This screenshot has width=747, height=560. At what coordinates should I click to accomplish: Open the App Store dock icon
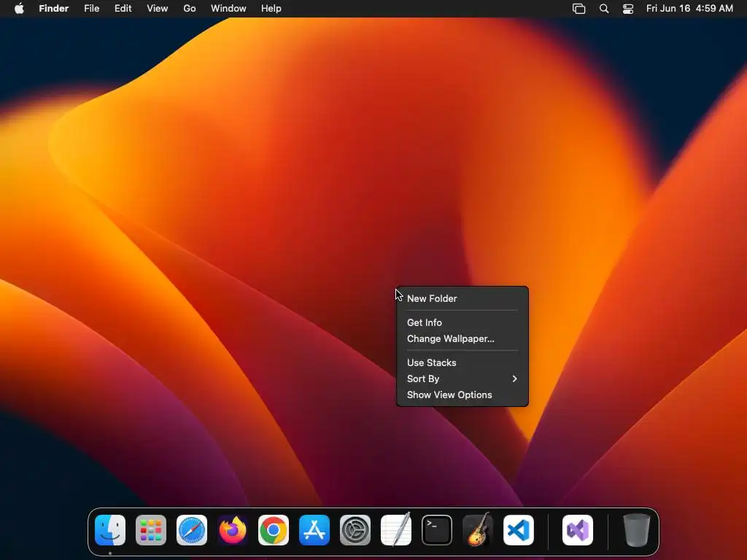tap(314, 530)
